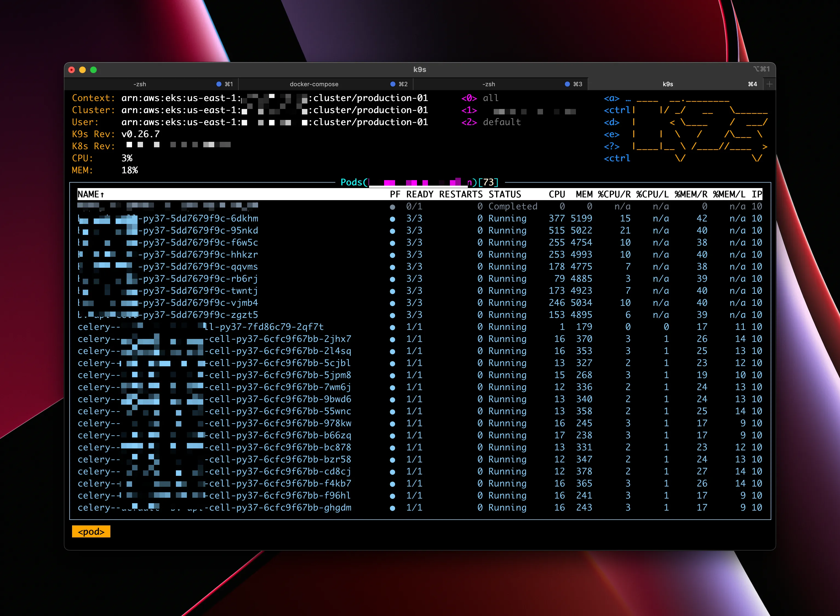Select pod row ending in 95nkd
This screenshot has height=616, width=840.
420,231
